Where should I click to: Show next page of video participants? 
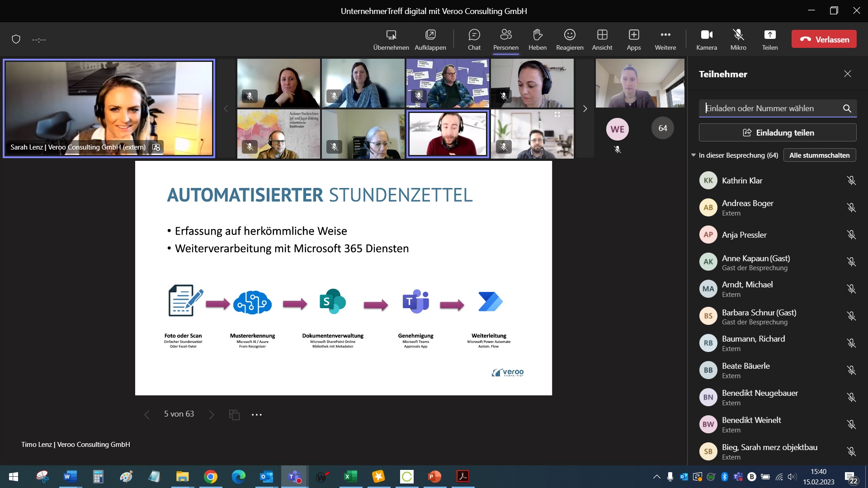[585, 109]
